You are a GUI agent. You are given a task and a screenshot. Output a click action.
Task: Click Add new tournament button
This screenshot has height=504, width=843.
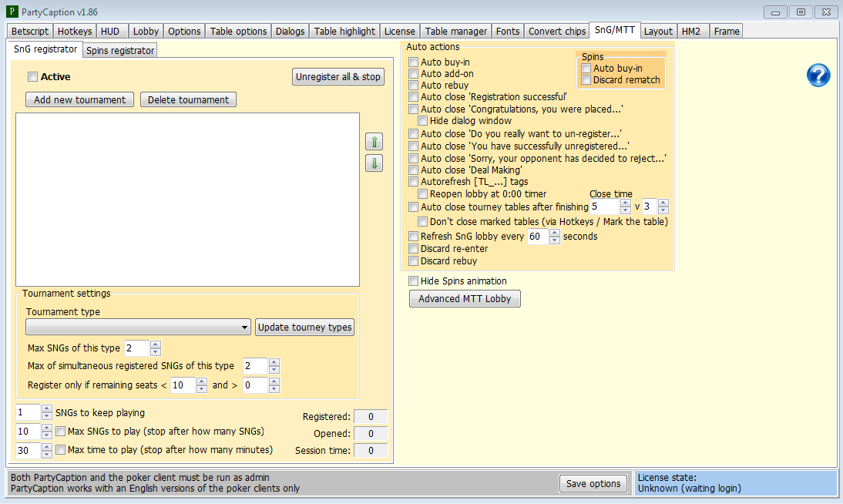[x=79, y=100]
